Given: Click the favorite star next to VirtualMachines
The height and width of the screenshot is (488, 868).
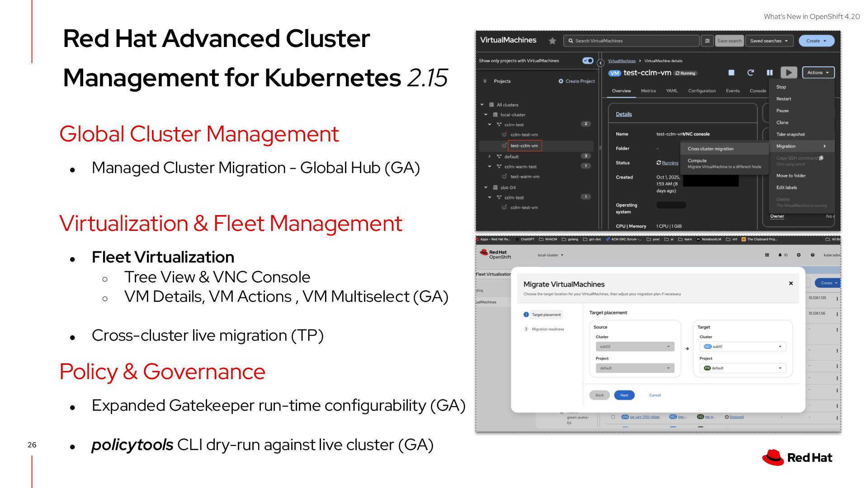Looking at the screenshot, I should pyautogui.click(x=552, y=41).
